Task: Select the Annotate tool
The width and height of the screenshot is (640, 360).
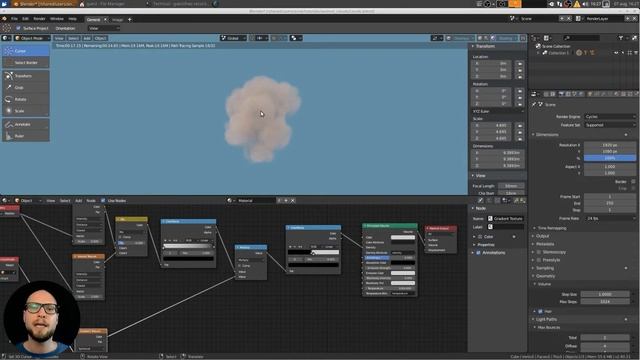Action: tap(26, 124)
